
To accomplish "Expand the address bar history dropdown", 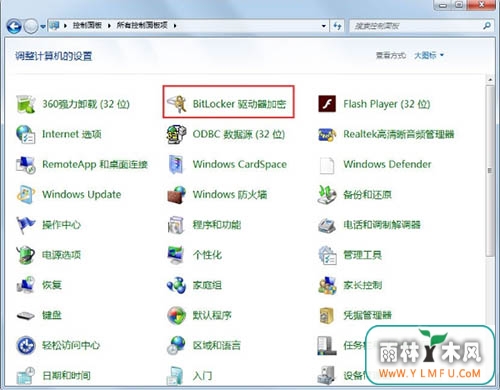I will point(324,26).
